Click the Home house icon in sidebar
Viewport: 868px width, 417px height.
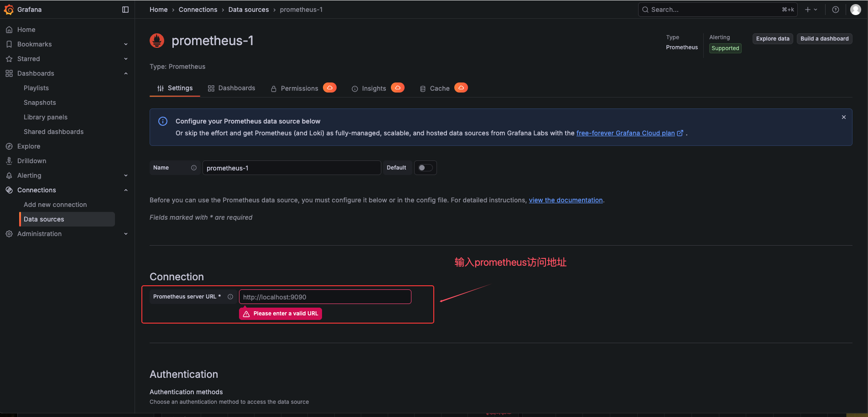click(x=9, y=30)
